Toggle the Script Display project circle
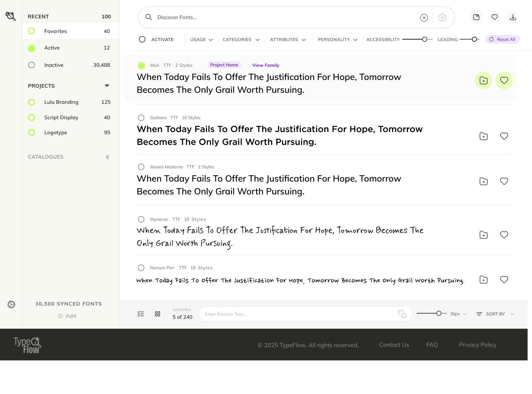 pyautogui.click(x=32, y=117)
